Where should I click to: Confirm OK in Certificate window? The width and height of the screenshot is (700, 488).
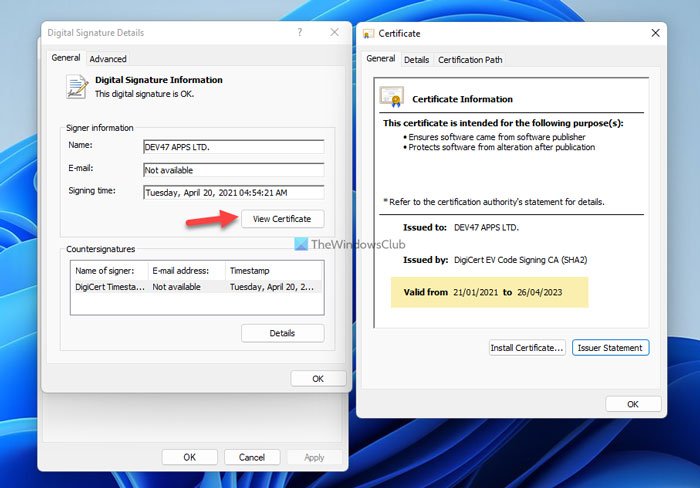click(633, 404)
